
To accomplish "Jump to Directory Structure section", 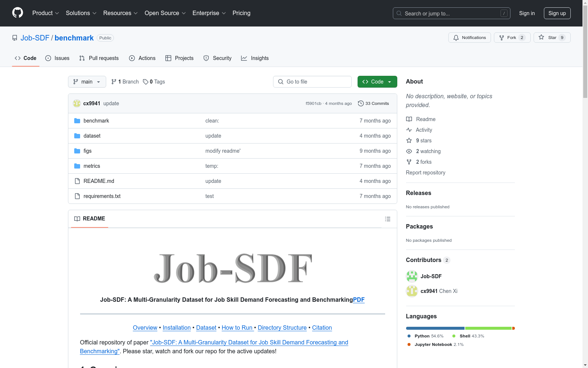I will 282,328.
